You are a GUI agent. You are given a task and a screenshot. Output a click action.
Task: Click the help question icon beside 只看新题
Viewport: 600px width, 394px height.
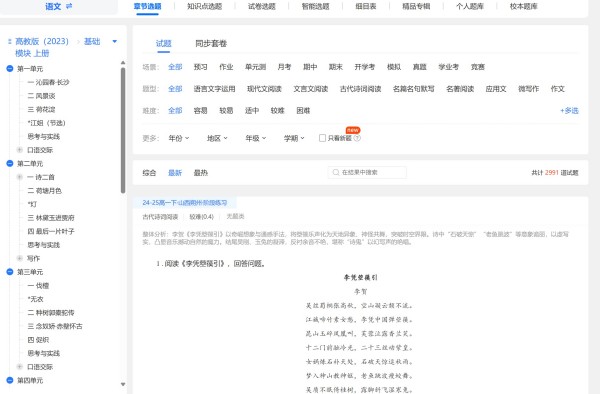(x=357, y=138)
